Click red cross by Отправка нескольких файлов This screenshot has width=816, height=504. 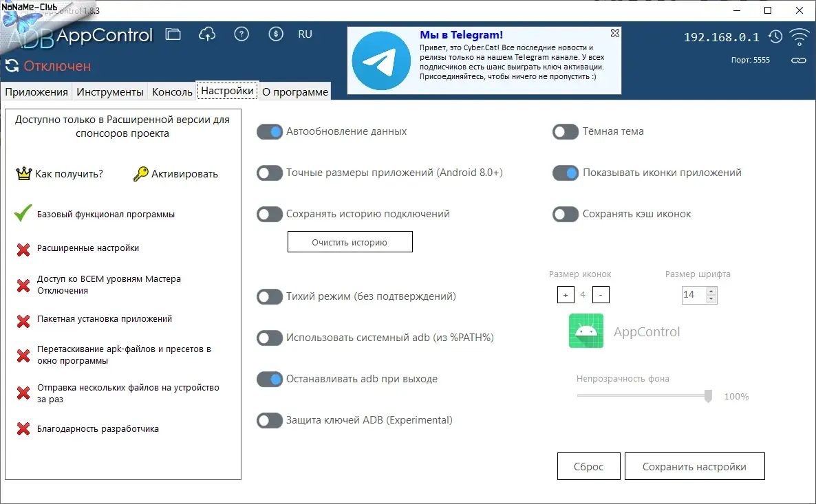pos(23,393)
